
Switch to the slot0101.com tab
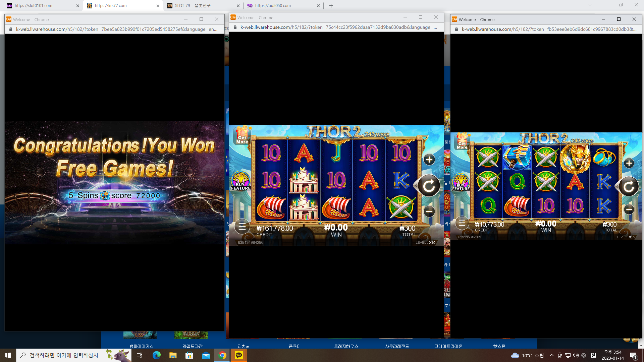[43, 6]
